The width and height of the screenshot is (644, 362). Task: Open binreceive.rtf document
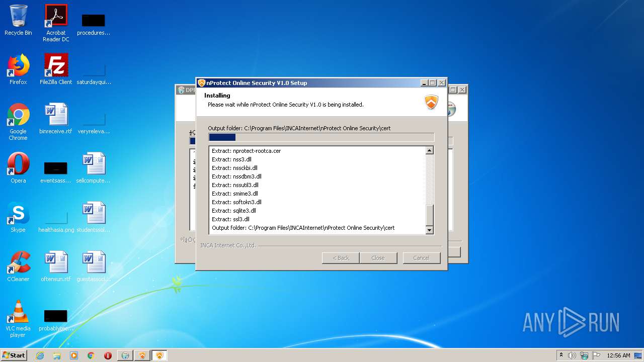tap(56, 119)
